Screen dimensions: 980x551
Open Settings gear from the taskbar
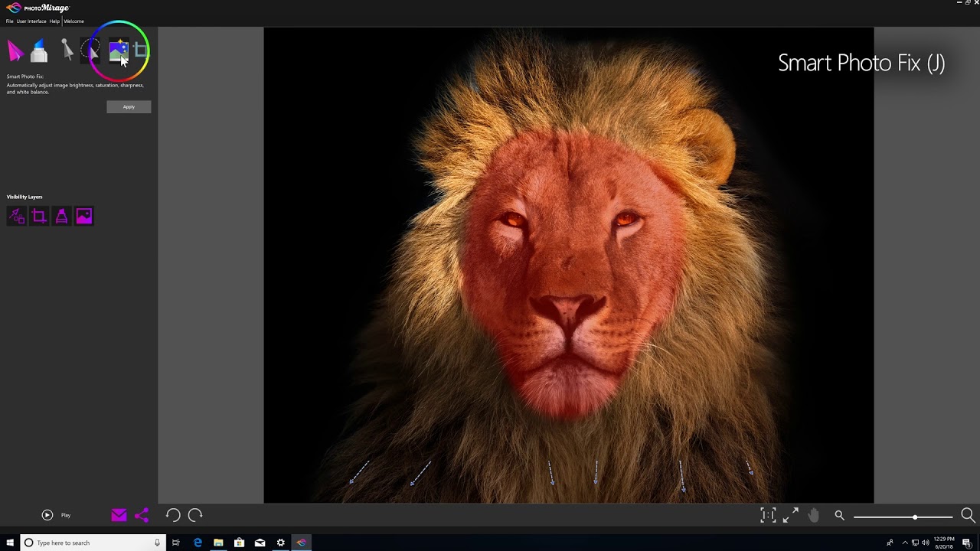click(x=280, y=543)
